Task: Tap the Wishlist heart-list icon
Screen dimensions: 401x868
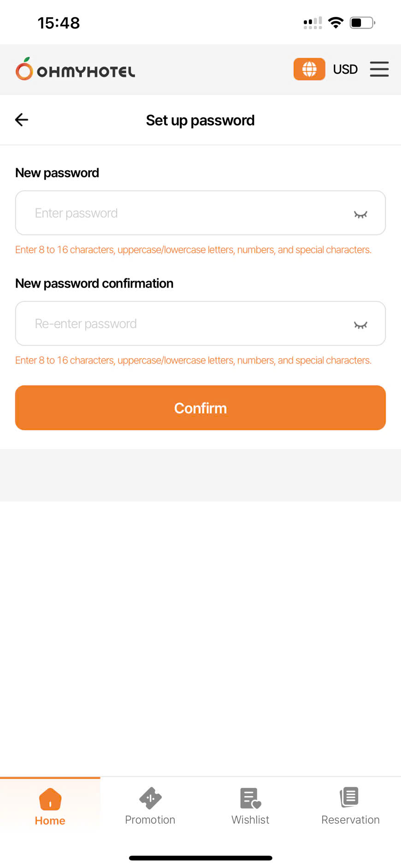Action: [250, 798]
